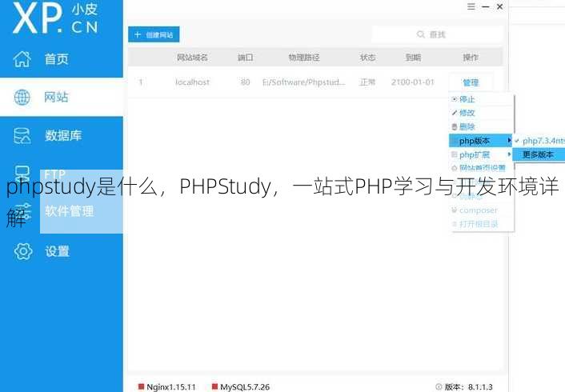This screenshot has width=565, height=392.
Task: Click the MySQL5.7.26 status bar text
Action: click(245, 387)
